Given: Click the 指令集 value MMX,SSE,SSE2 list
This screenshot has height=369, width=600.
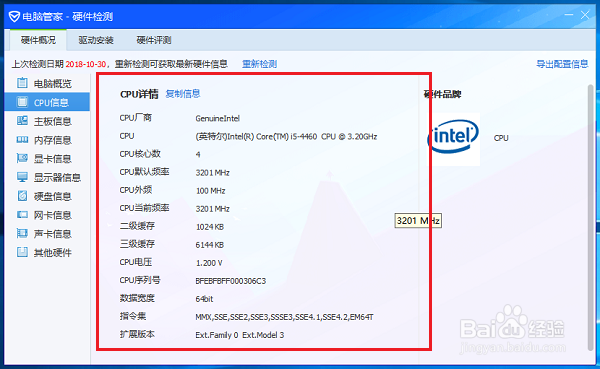Looking at the screenshot, I should coord(284,317).
